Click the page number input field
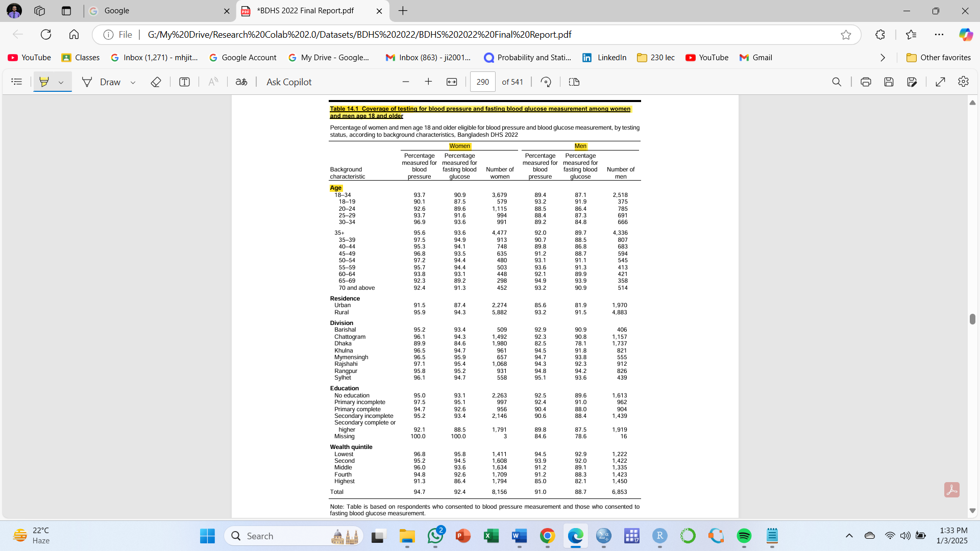 482,82
